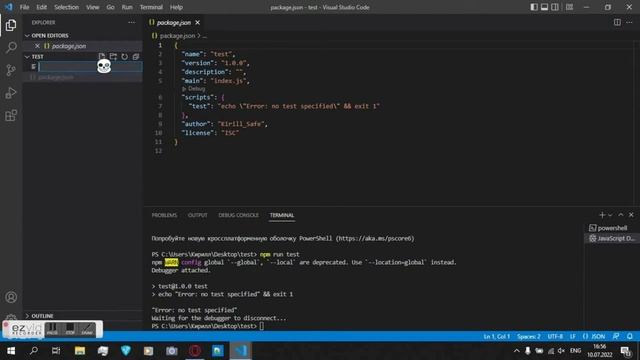Open the Edit menu
The width and height of the screenshot is (640, 360).
tap(42, 7)
